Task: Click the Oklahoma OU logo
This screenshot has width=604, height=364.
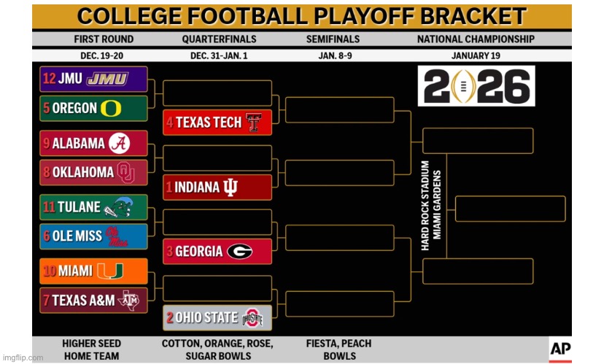Action: (x=125, y=173)
